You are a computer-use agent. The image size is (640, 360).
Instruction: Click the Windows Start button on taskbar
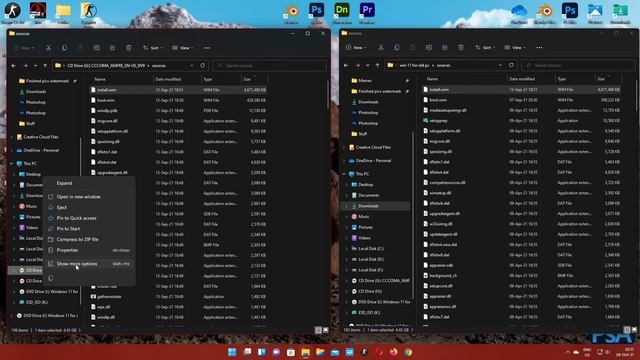pyautogui.click(x=232, y=352)
